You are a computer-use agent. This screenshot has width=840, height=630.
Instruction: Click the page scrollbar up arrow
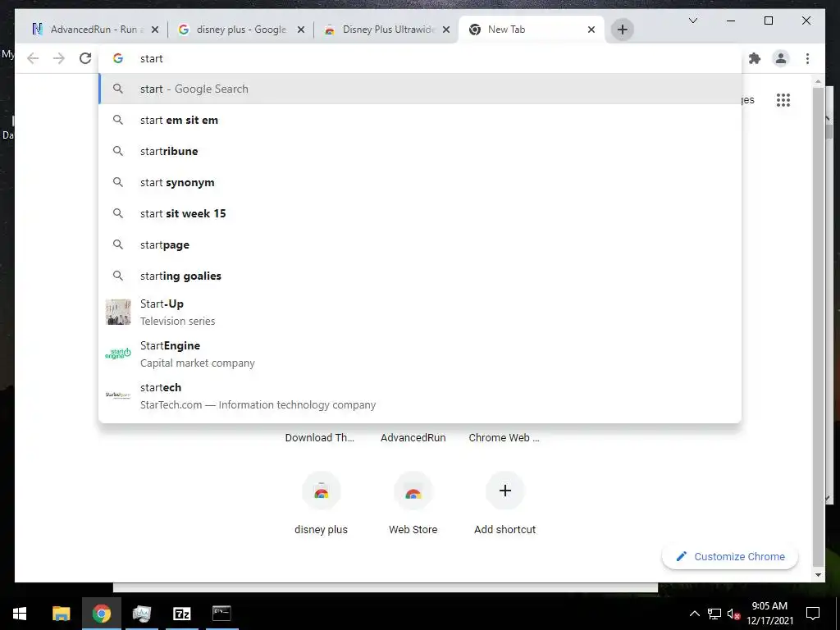point(818,82)
